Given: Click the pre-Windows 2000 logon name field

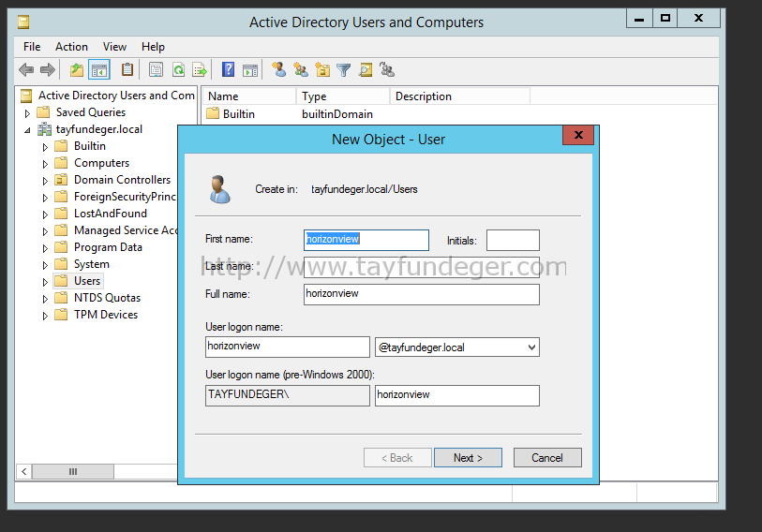Looking at the screenshot, I should [x=457, y=395].
